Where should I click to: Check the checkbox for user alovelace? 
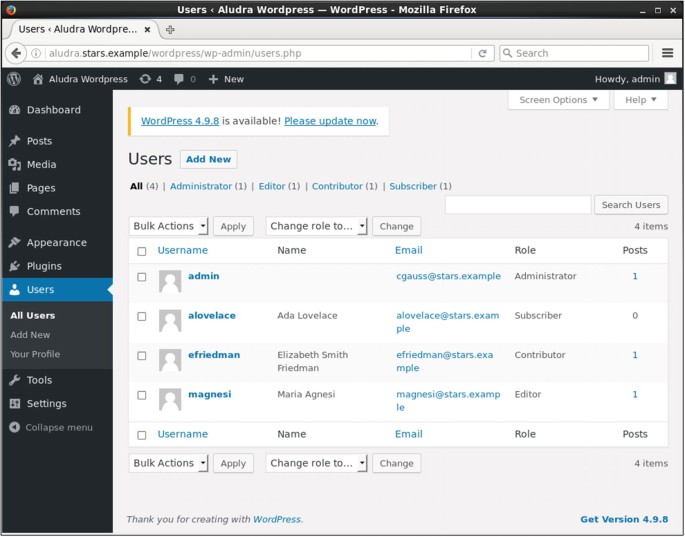[142, 316]
